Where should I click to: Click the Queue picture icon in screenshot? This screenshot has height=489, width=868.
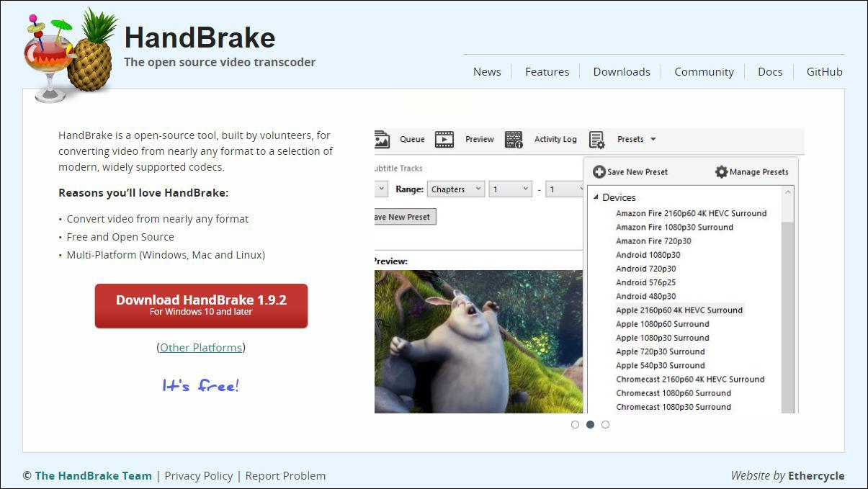(x=382, y=140)
